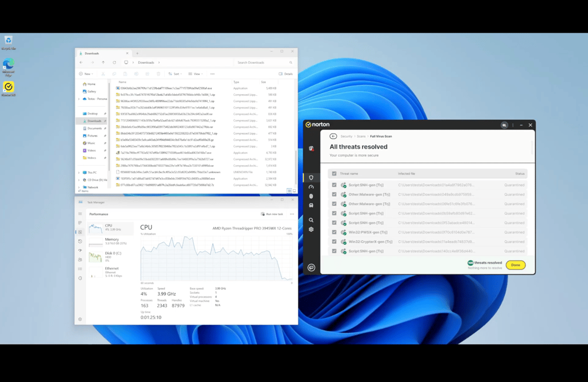Switch to the Disk 0 (C:) performance view

tap(111, 256)
